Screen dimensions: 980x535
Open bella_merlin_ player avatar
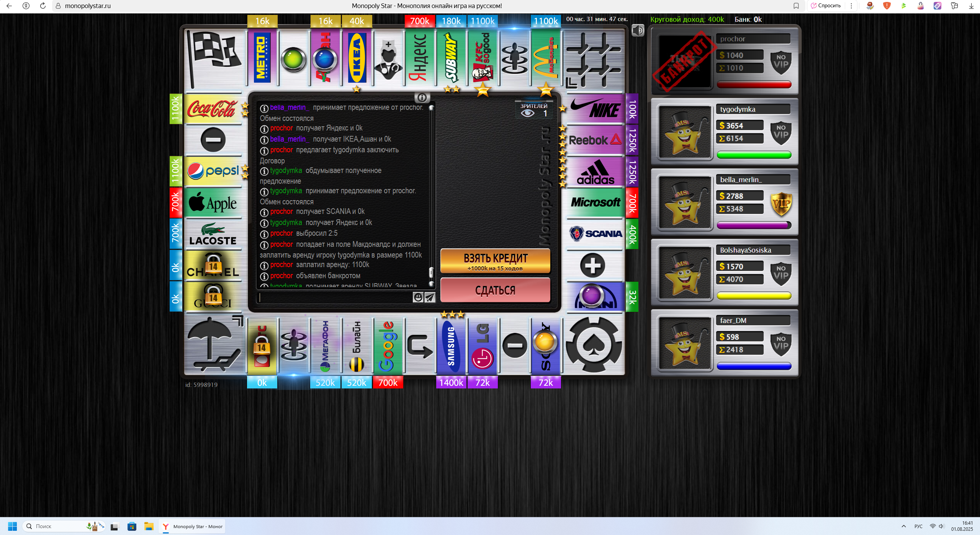(x=684, y=202)
